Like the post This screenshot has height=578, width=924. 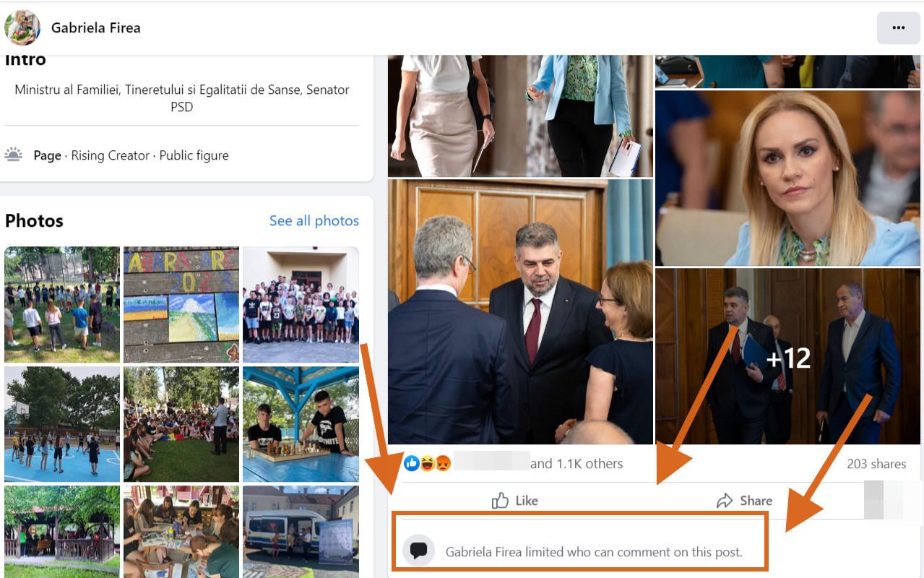coord(515,501)
